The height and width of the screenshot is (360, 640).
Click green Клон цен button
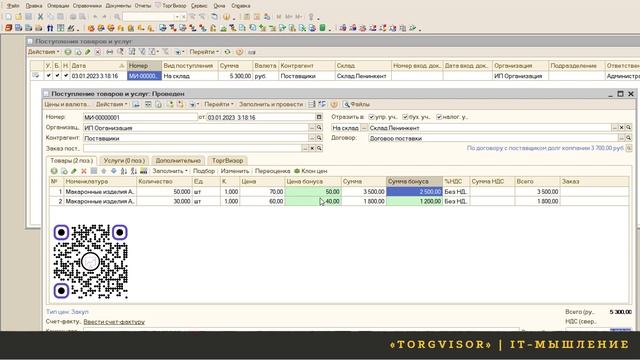coord(311,171)
